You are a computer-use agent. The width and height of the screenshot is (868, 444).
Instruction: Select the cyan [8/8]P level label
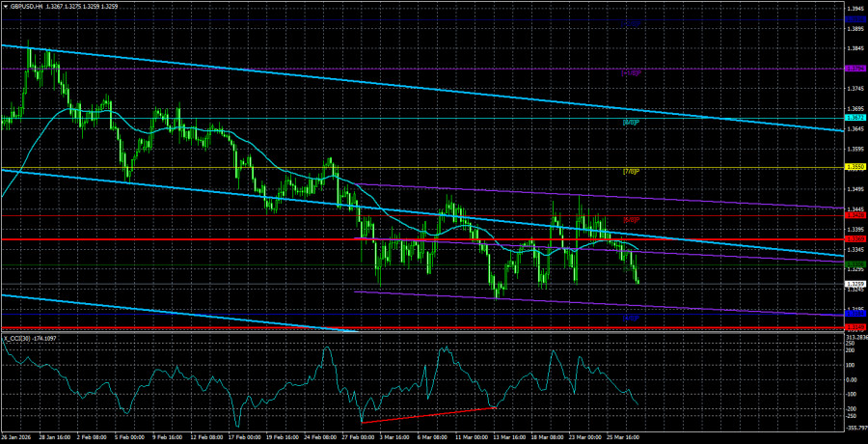630,123
